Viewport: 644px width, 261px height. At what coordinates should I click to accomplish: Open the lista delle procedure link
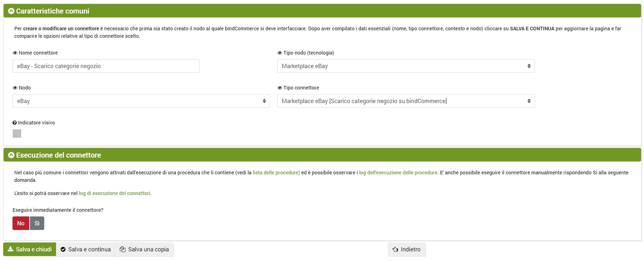pyautogui.click(x=276, y=173)
